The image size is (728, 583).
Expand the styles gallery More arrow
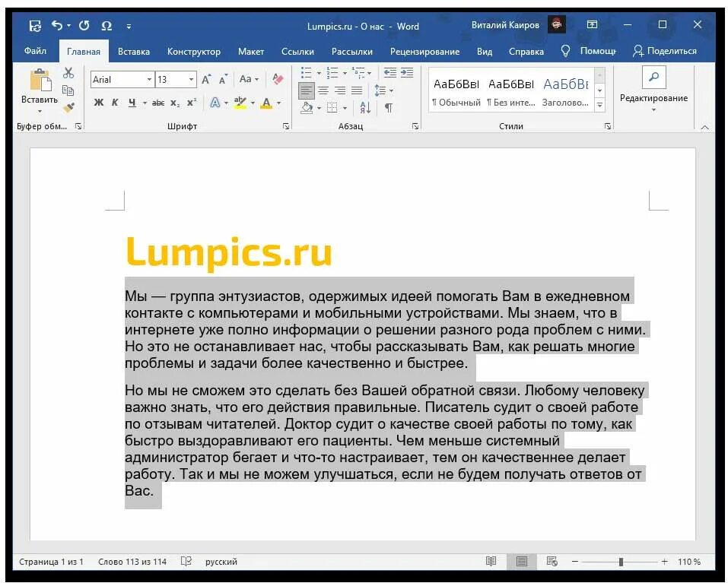click(x=600, y=106)
